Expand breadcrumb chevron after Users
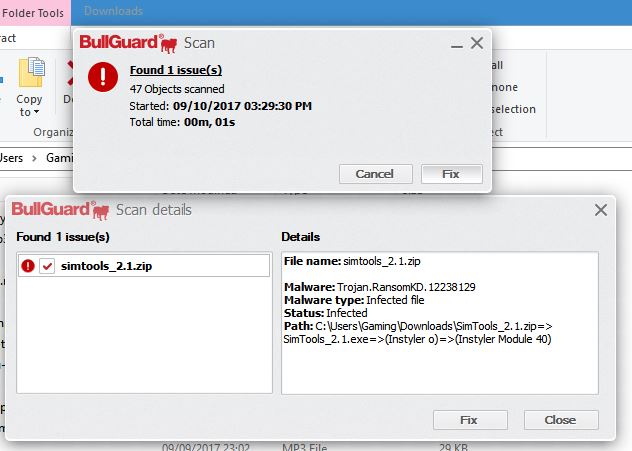 34,158
